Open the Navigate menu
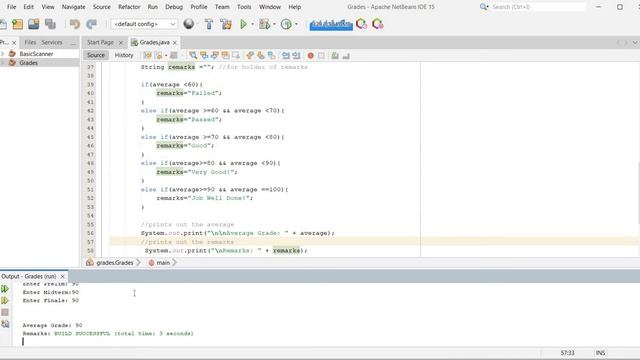The width and height of the screenshot is (640, 360). 73,7
